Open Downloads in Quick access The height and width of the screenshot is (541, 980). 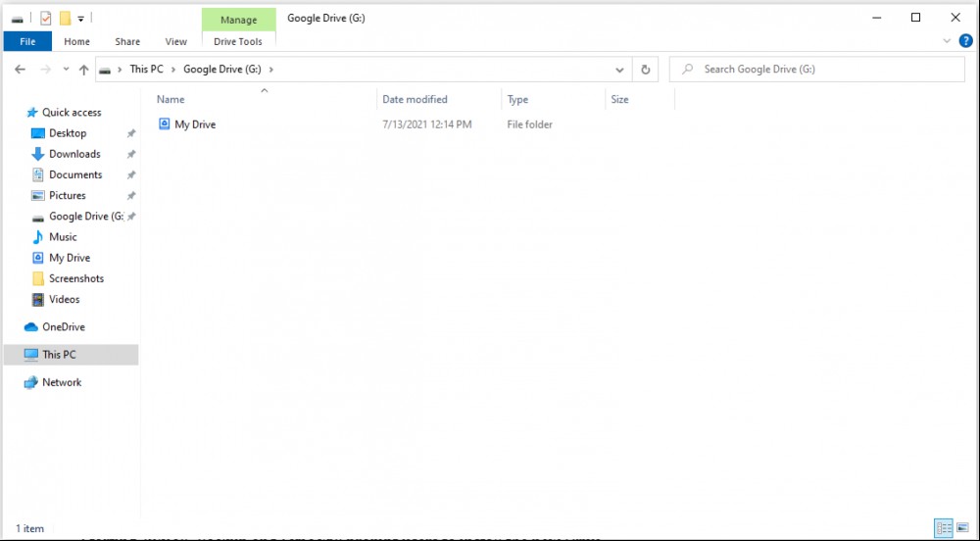coord(74,154)
